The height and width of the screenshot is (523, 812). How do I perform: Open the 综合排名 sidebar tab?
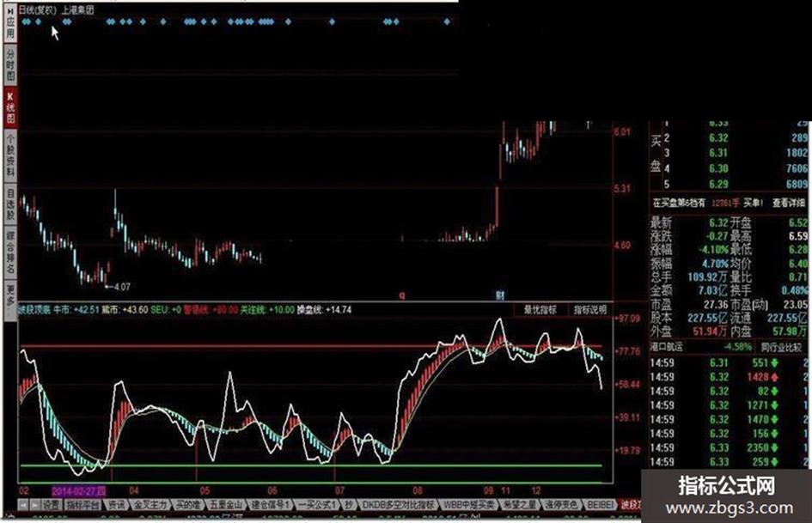click(x=9, y=252)
